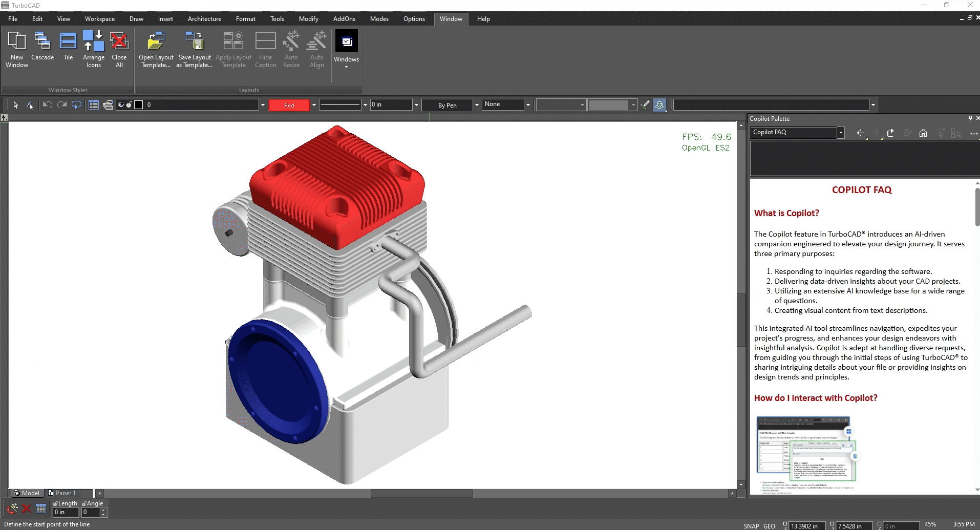This screenshot has width=980, height=530.
Task: Click the Length input field
Action: pos(66,512)
